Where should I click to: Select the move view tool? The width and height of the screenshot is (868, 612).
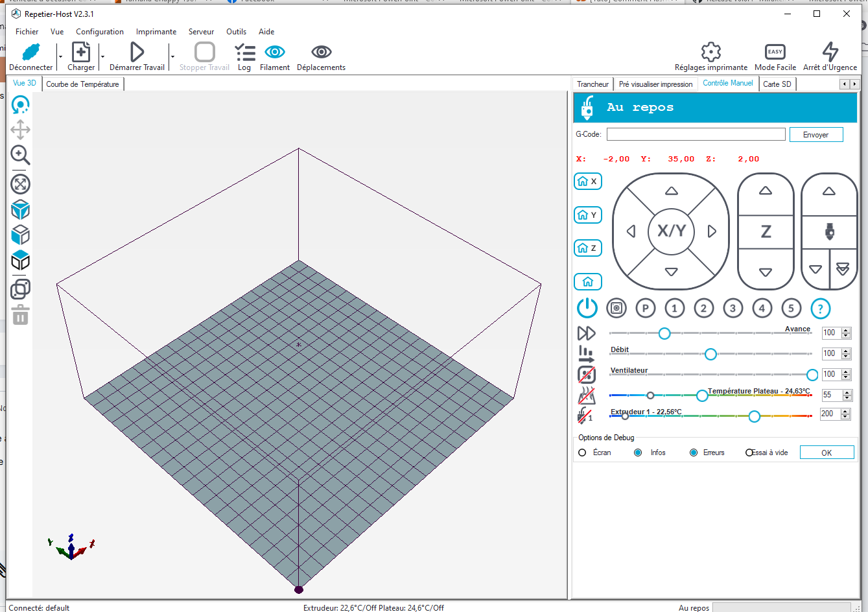pyautogui.click(x=21, y=130)
